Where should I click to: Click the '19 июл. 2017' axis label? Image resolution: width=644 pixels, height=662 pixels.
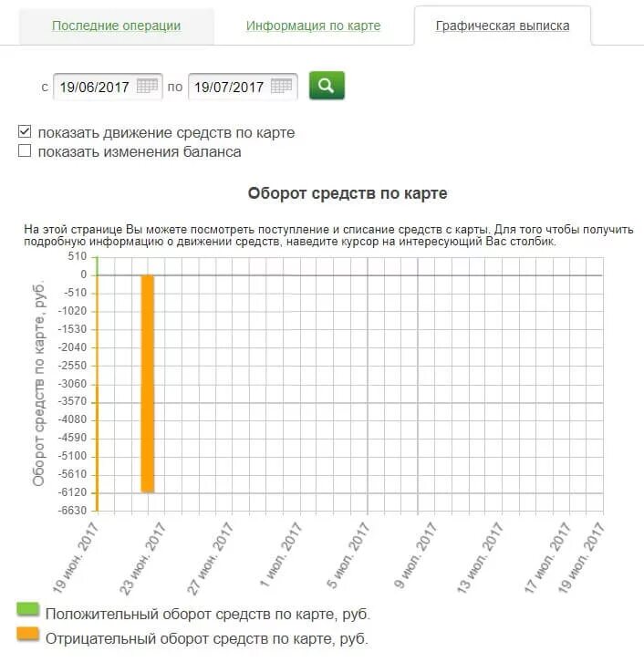(x=581, y=557)
